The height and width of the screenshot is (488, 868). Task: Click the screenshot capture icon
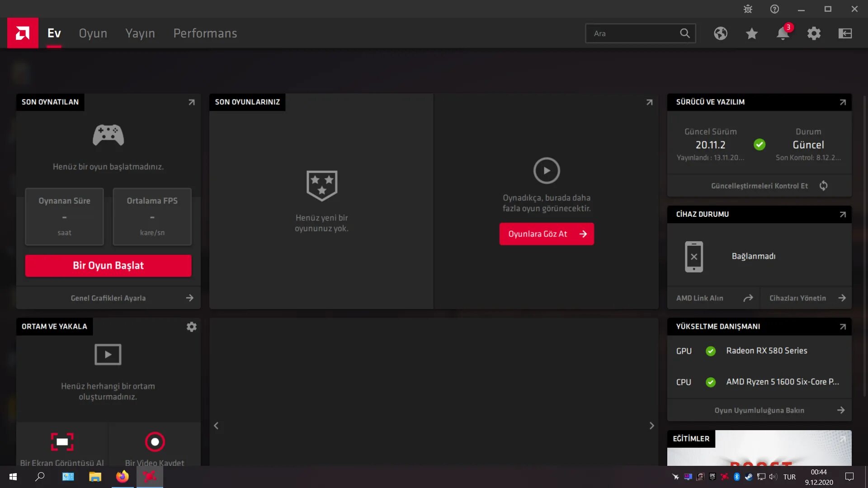click(62, 442)
